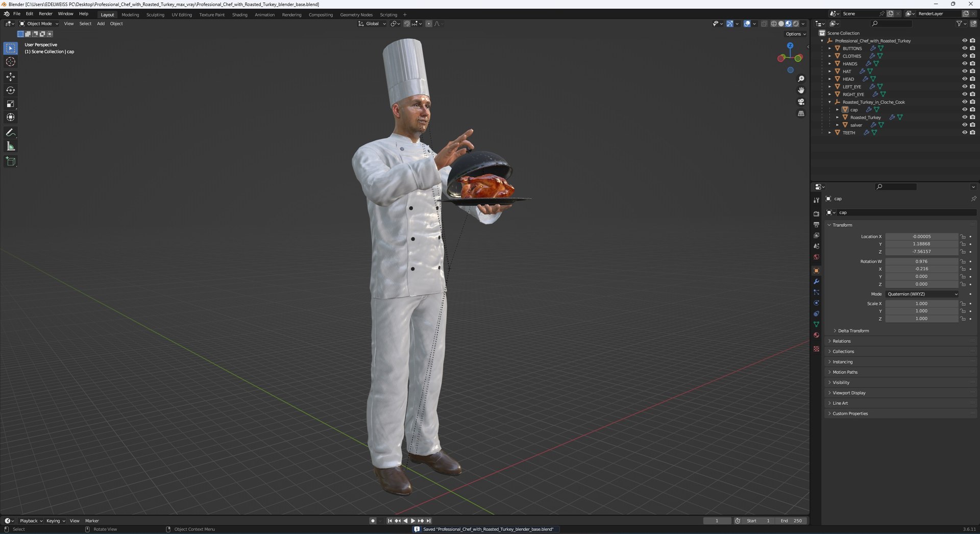Open the Scene properties tab

[x=816, y=246]
